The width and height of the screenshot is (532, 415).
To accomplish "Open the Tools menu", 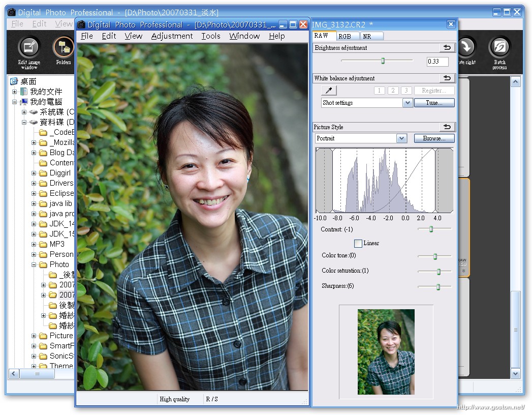I will (x=211, y=36).
